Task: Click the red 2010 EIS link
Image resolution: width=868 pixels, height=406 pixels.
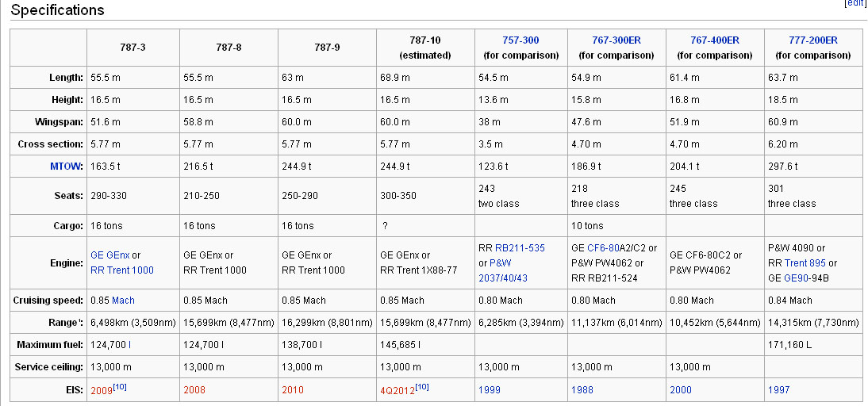Action: click(x=293, y=390)
